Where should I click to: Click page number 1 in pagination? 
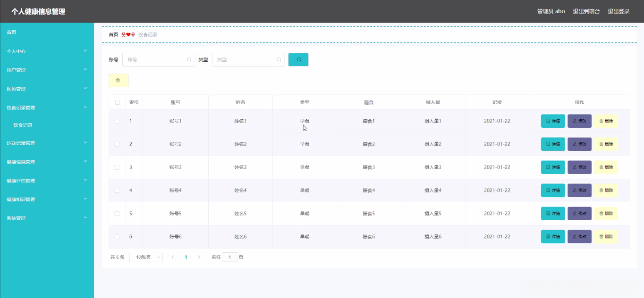tap(186, 257)
